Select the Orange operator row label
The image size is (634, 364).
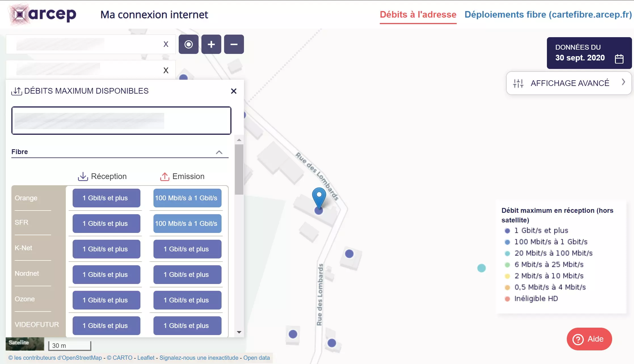click(26, 198)
